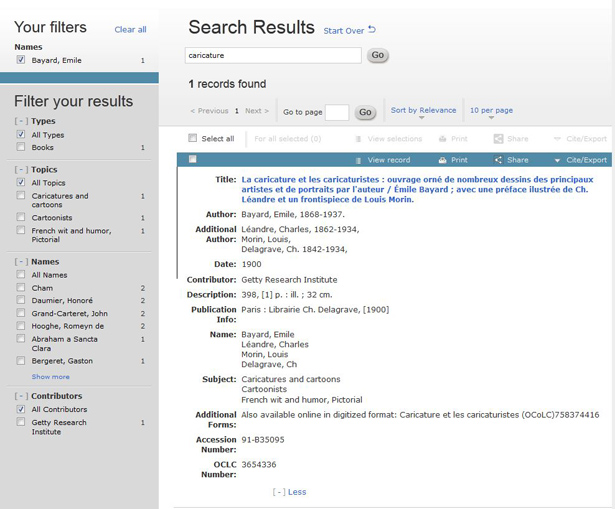Check the Books type filter
Screen dimensions: 615x509
tap(21, 147)
